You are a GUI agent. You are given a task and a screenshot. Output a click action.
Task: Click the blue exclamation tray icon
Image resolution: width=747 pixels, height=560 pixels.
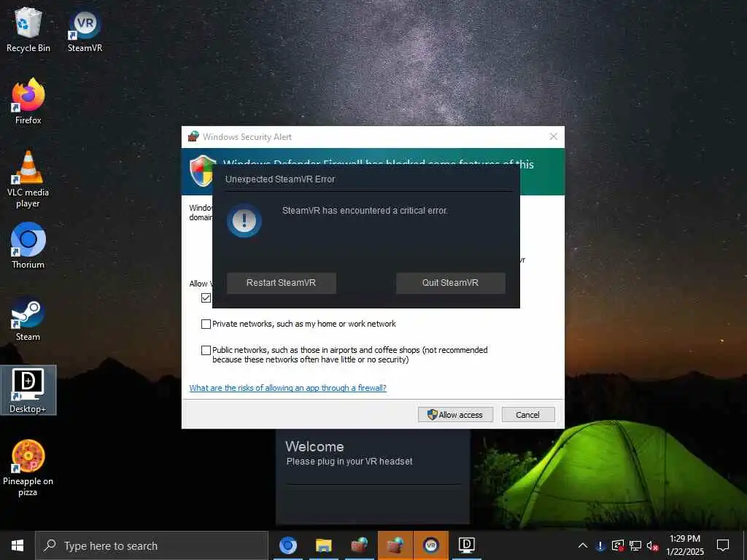pyautogui.click(x=600, y=545)
